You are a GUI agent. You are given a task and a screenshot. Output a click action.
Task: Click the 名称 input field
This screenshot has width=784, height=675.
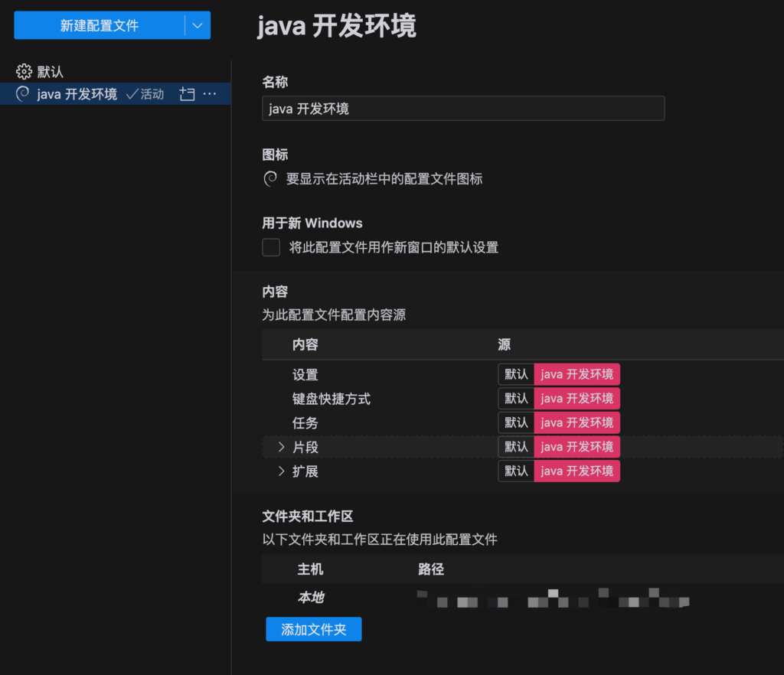tap(463, 109)
